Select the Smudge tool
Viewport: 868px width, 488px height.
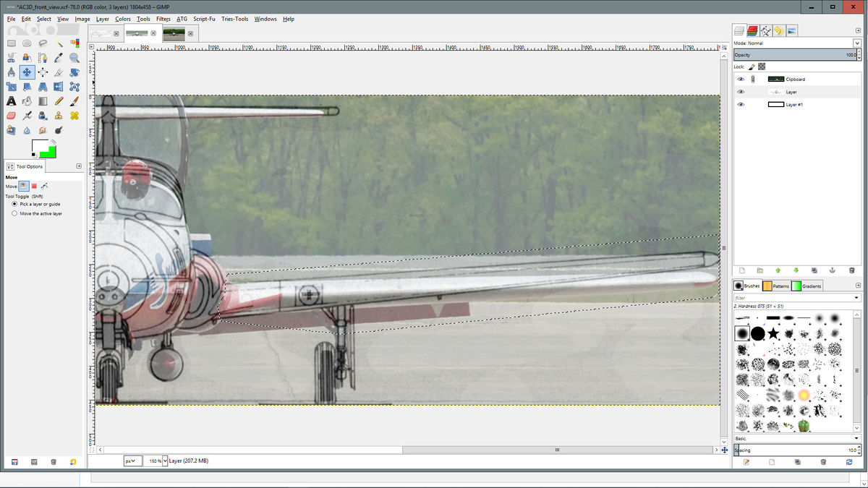(43, 129)
